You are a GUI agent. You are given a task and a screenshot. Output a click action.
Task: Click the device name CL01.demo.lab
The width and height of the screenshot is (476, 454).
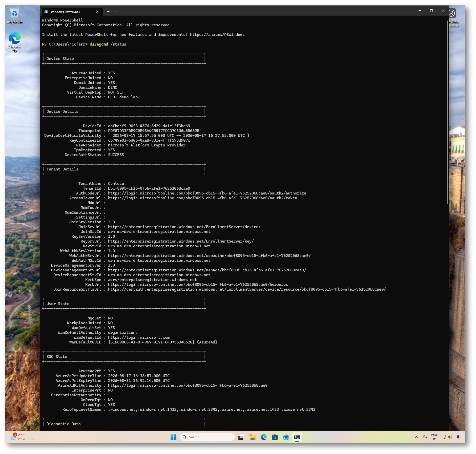(123, 97)
